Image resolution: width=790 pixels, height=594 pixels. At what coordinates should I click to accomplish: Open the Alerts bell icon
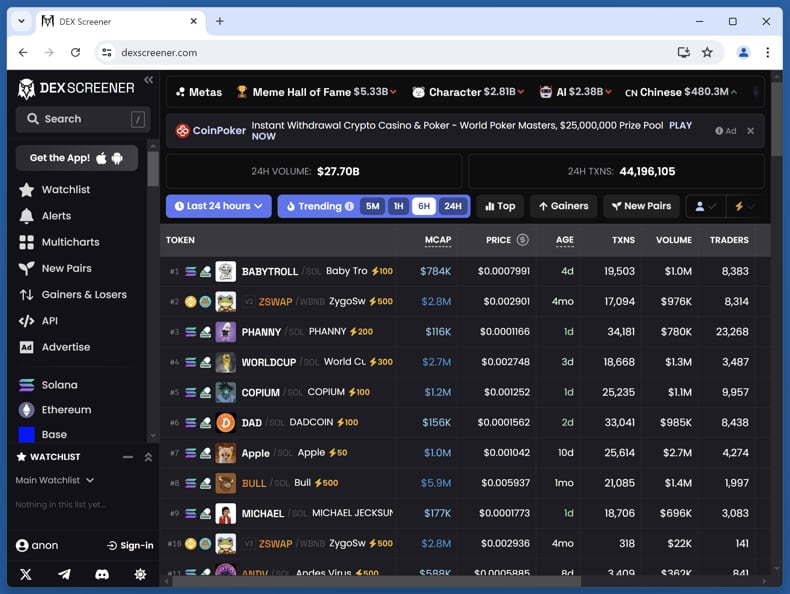(x=26, y=216)
